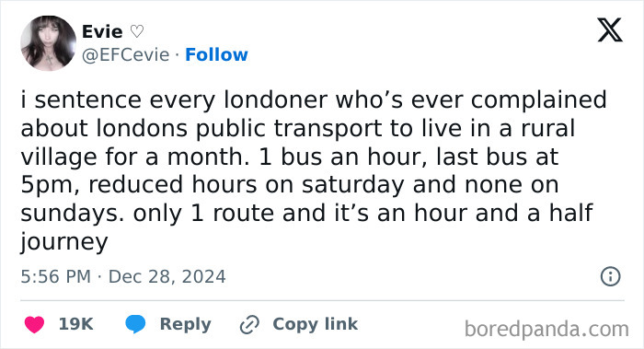The height and width of the screenshot is (349, 644).
Task: Open the tweet info circle icon
Action: click(610, 276)
